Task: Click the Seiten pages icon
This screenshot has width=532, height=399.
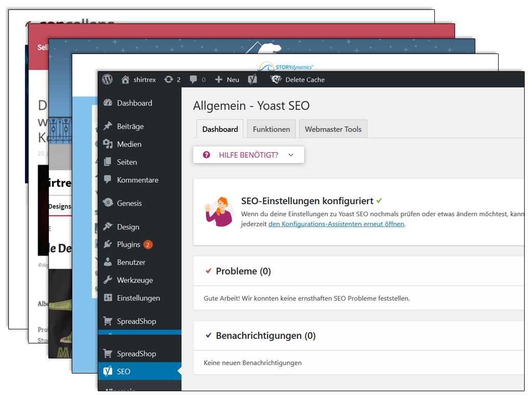Action: [x=108, y=162]
